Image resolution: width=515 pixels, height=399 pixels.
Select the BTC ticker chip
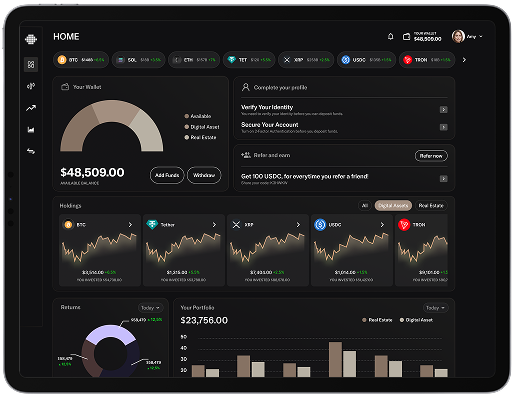pyautogui.click(x=81, y=60)
